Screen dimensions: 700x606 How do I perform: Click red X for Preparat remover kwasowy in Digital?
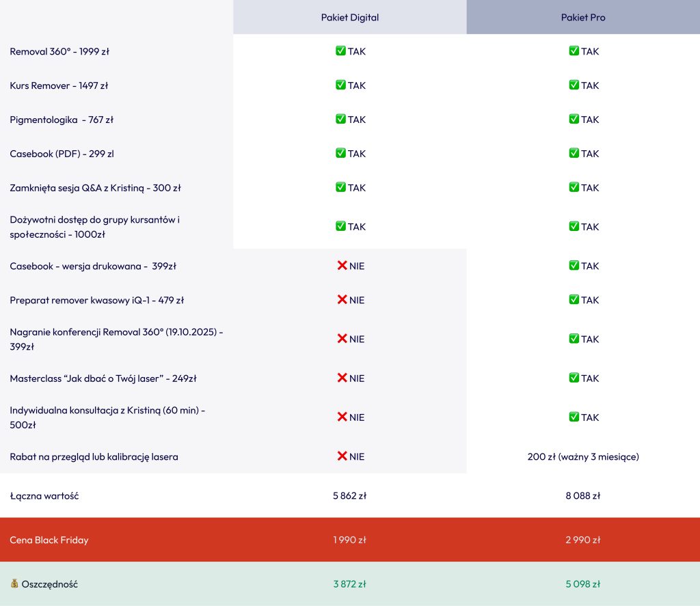click(342, 300)
